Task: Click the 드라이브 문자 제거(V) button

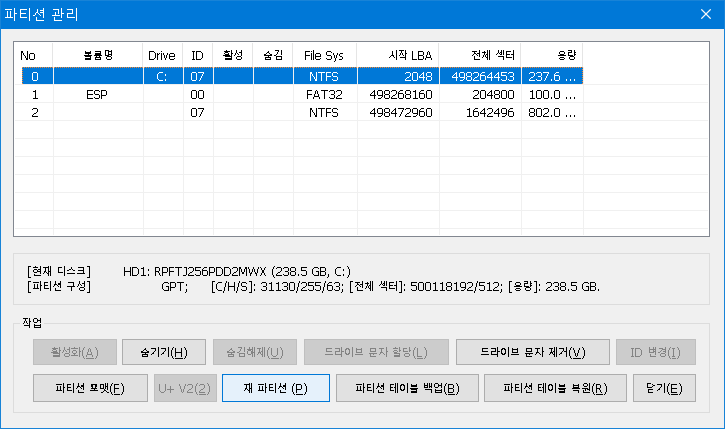Action: [533, 352]
